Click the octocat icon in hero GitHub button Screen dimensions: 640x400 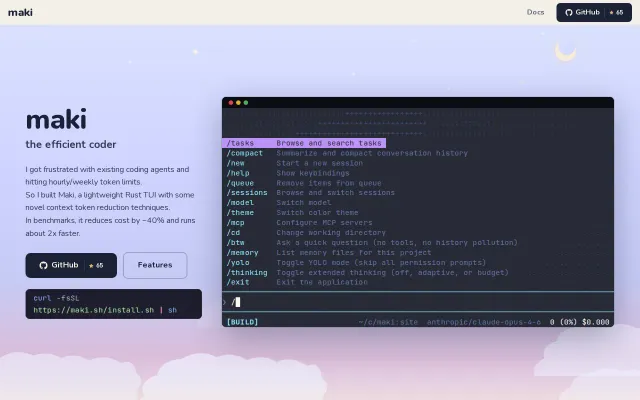43,265
